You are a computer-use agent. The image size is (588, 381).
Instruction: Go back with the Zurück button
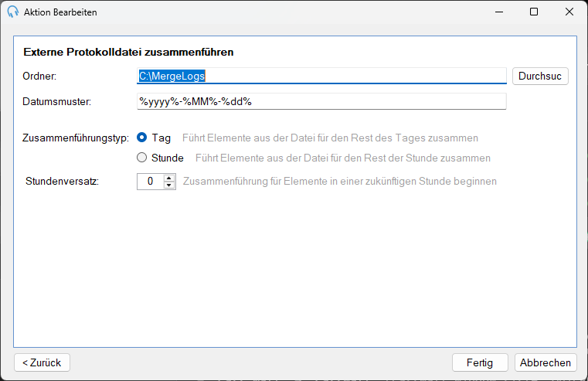[42, 362]
